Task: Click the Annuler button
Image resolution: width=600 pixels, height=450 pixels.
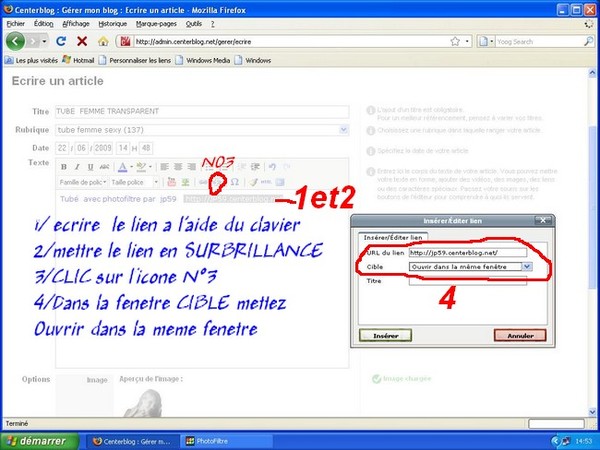Action: tap(520, 336)
